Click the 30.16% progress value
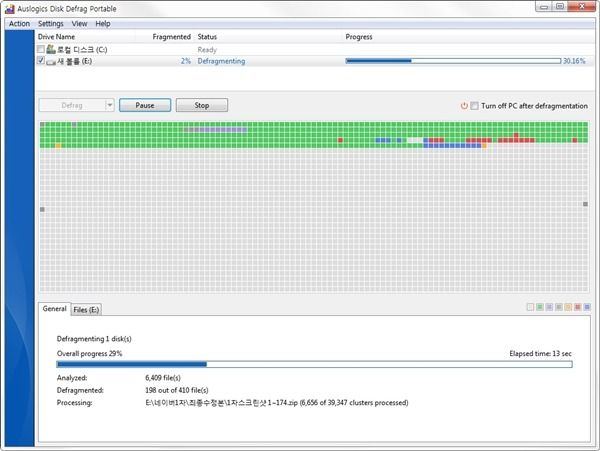Viewport: 600px width, 451px height. [x=574, y=61]
